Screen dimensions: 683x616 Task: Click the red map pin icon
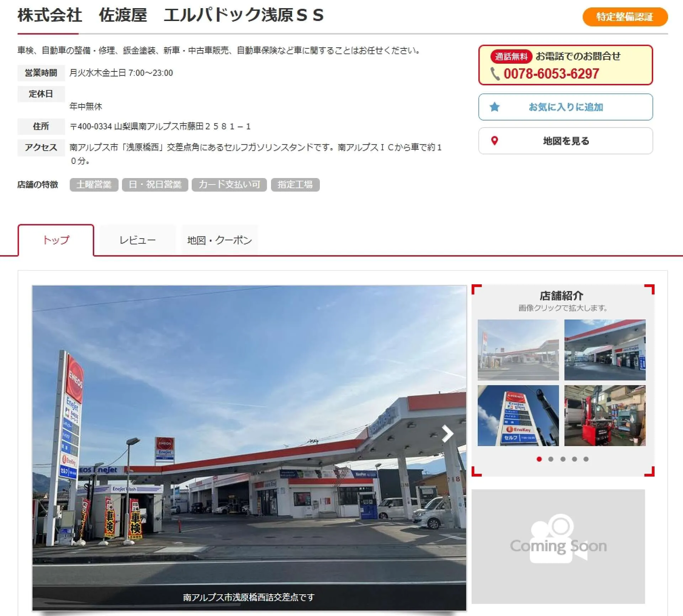click(494, 141)
